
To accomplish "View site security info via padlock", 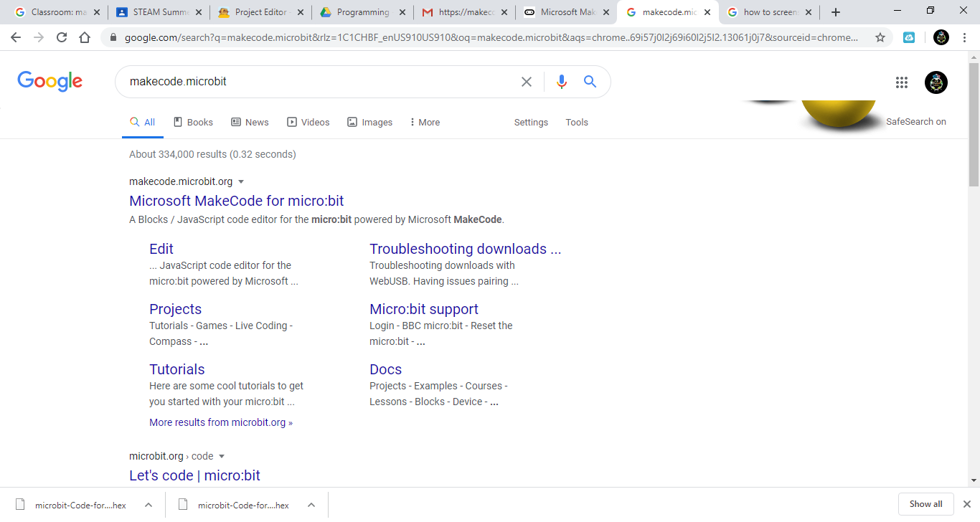I will 113,38.
